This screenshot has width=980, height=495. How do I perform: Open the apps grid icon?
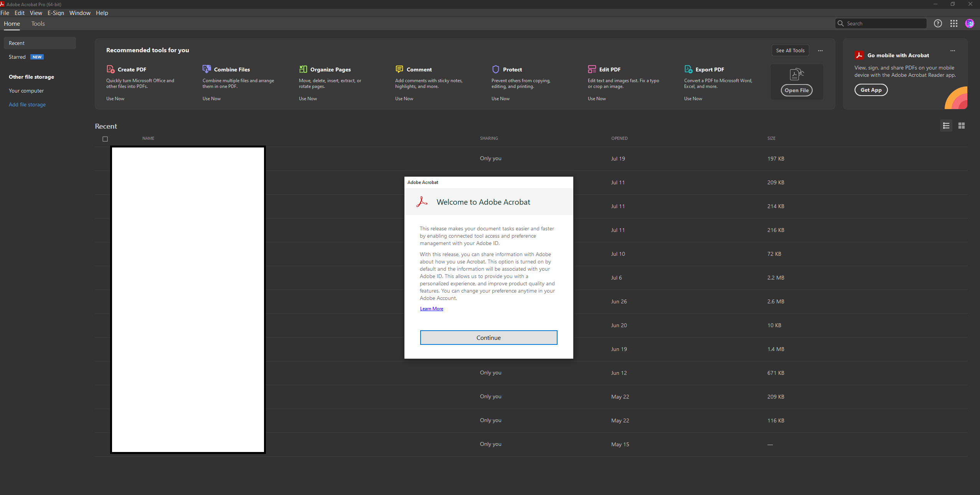pos(954,23)
